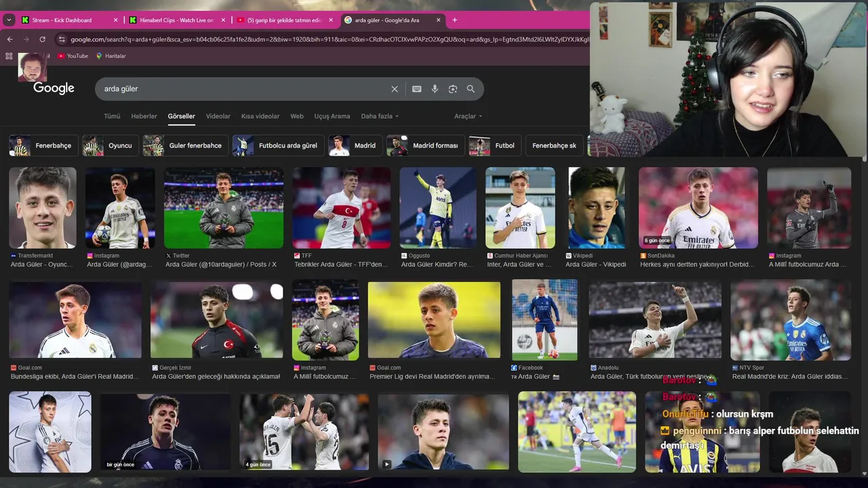Start voice search with microphone
The width and height of the screenshot is (868, 488).
click(435, 89)
